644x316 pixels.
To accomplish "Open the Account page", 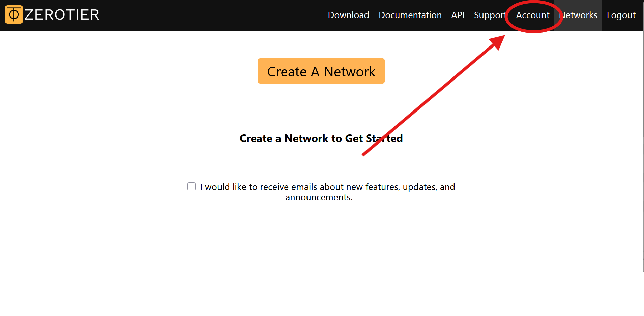I will tap(533, 15).
